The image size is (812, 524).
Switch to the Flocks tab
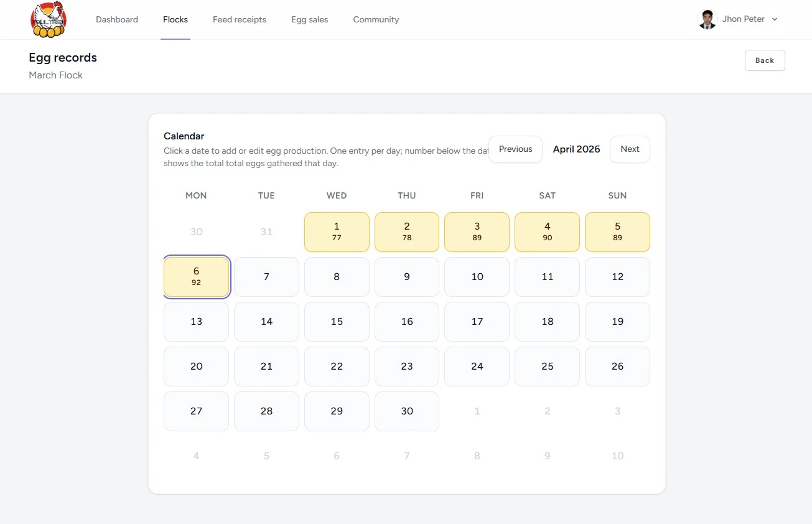click(175, 19)
